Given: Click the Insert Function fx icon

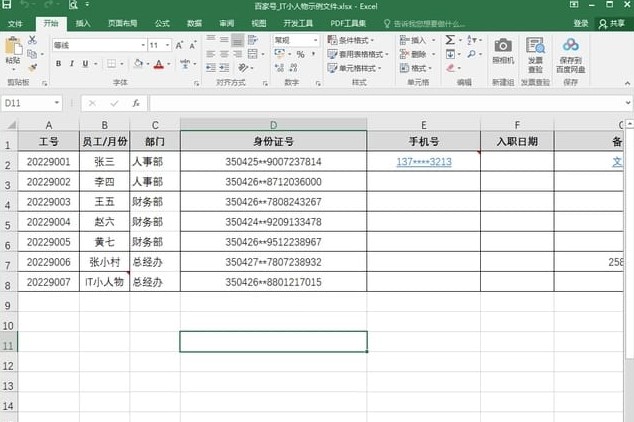Looking at the screenshot, I should coord(136,103).
